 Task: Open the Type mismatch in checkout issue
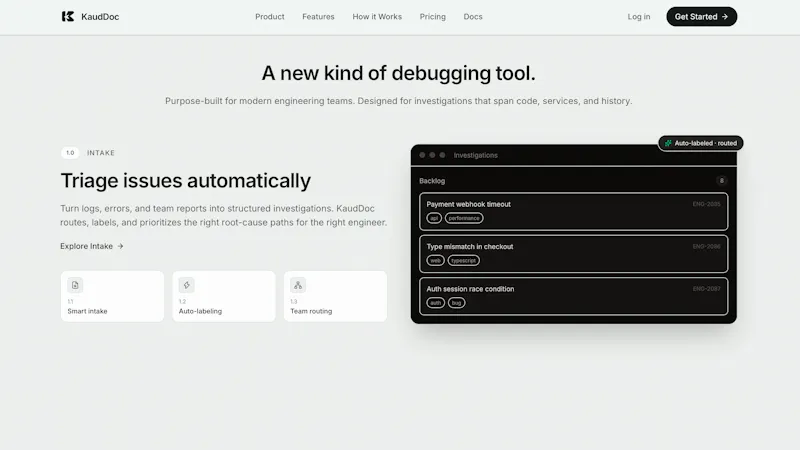click(x=573, y=254)
